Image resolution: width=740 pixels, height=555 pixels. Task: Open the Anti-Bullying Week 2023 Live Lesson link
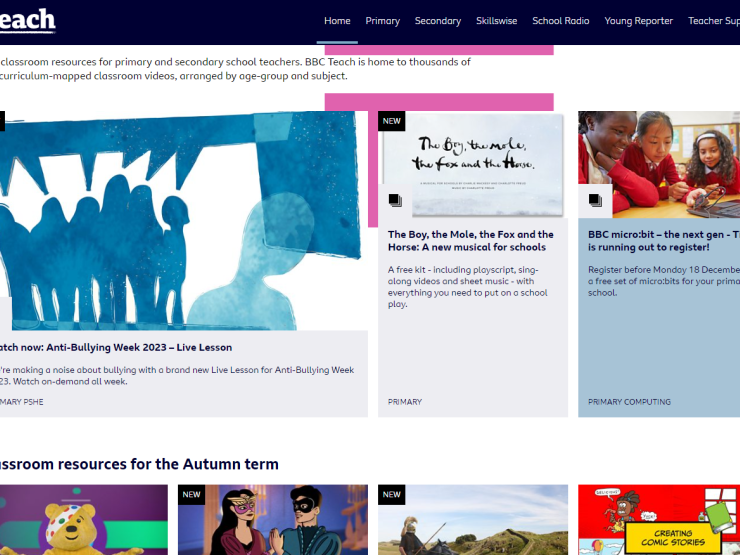pyautogui.click(x=116, y=347)
